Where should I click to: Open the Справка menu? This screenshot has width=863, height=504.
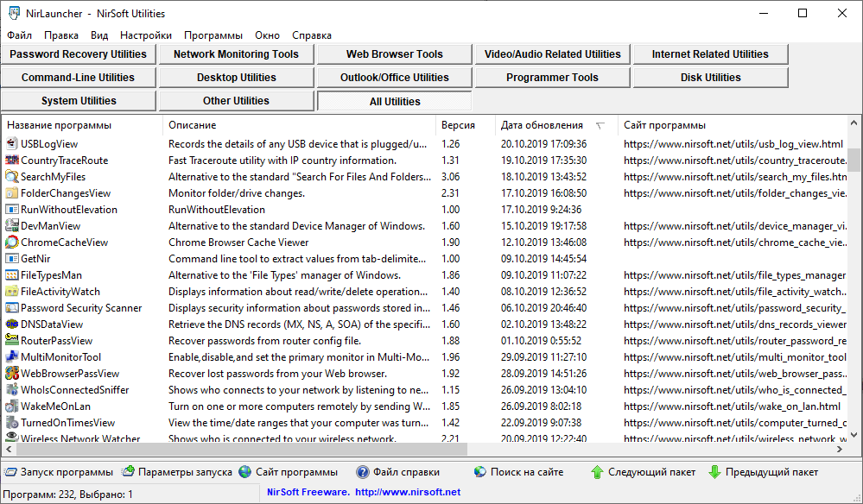click(x=312, y=35)
